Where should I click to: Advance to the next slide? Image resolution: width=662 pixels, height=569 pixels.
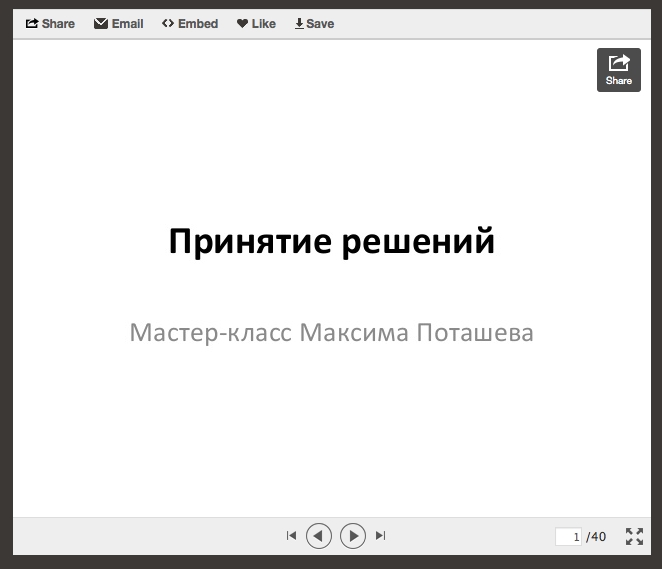coord(353,536)
